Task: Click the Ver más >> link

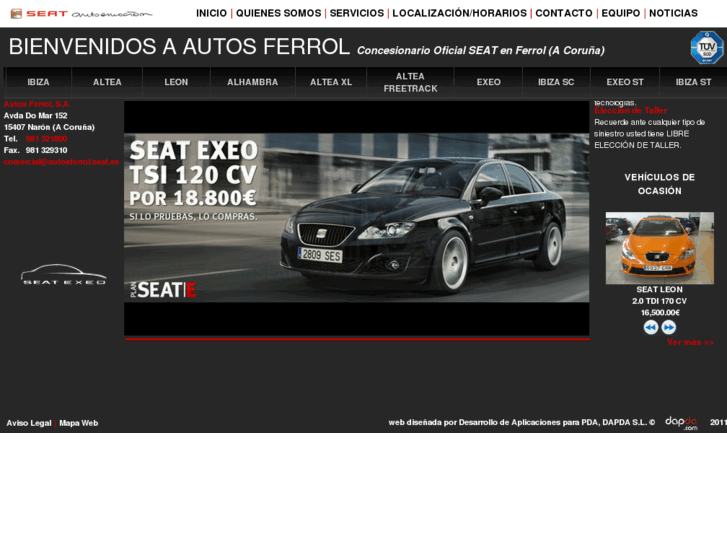Action: [x=690, y=342]
